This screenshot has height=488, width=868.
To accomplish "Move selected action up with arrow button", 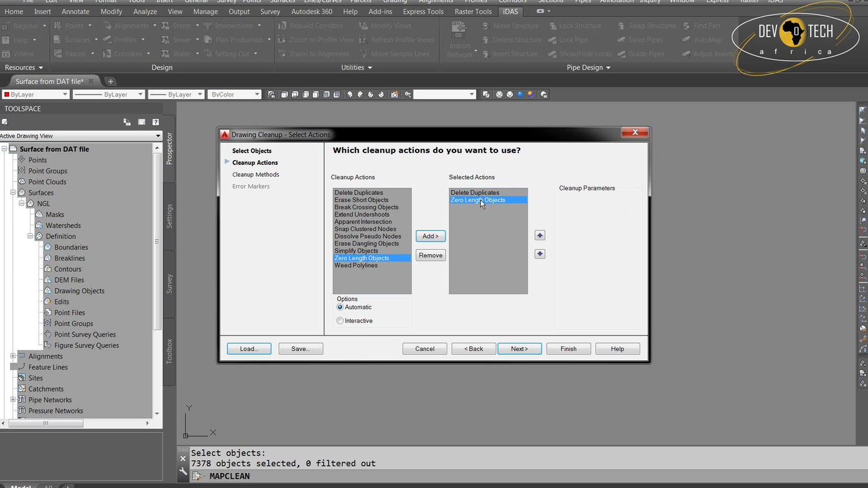I will coord(539,235).
